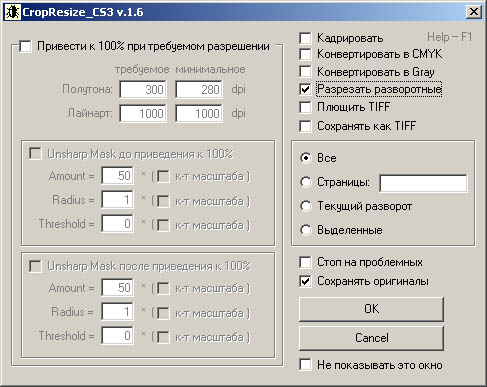Uncheck Разрезать разворотные checkbox
Screen dimensions: 487x387
coord(305,89)
